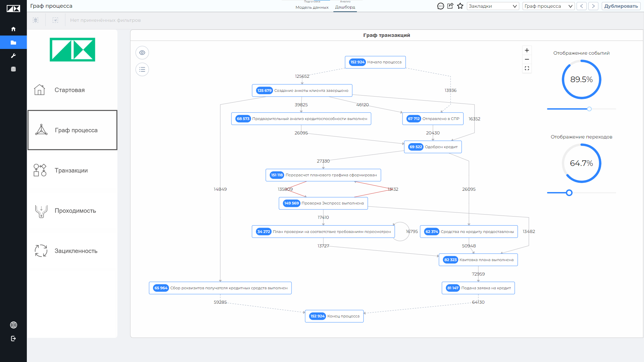The image size is (644, 362).
Task: Toggle the list view button in the graph
Action: (142, 69)
